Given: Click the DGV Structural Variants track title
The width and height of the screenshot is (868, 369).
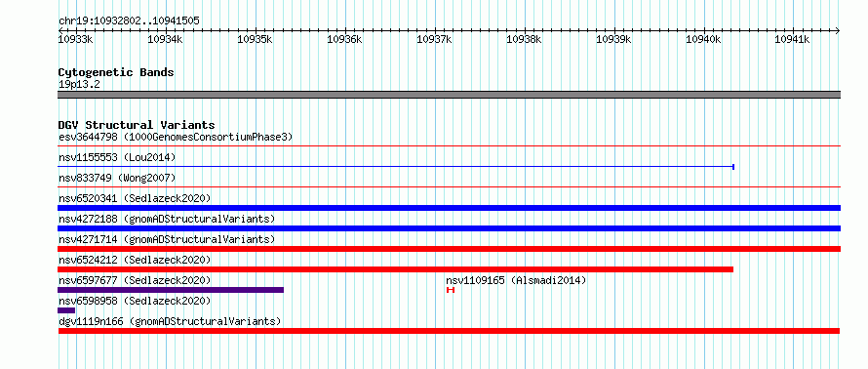Looking at the screenshot, I should pos(137,125).
